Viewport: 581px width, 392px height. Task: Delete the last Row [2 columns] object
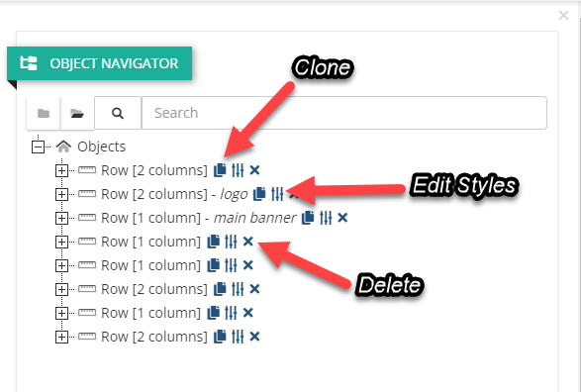click(x=254, y=337)
